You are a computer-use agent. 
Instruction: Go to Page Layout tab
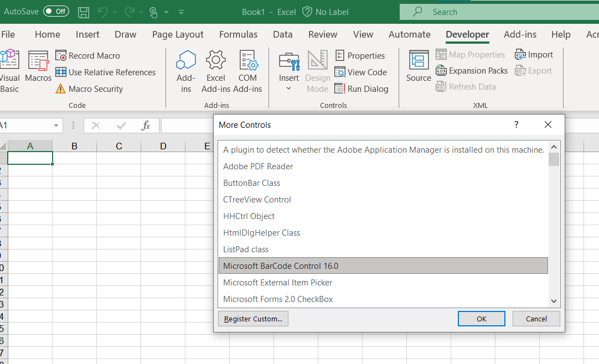click(178, 35)
